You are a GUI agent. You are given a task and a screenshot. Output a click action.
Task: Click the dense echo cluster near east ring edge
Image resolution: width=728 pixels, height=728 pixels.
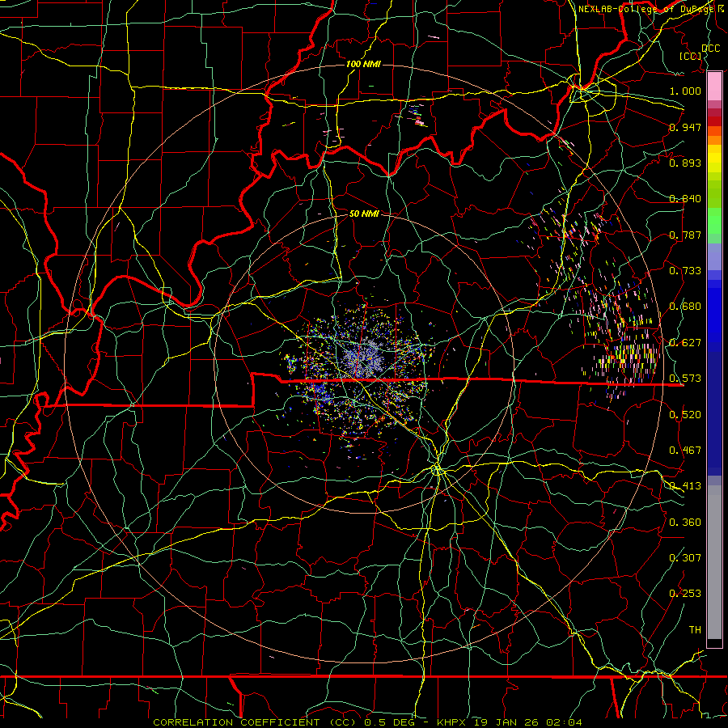[x=627, y=358]
